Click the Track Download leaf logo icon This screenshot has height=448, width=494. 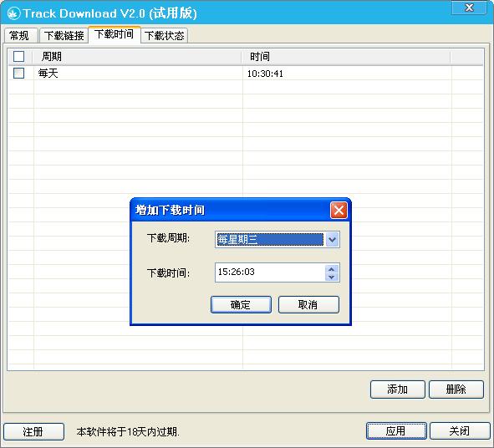(13, 13)
